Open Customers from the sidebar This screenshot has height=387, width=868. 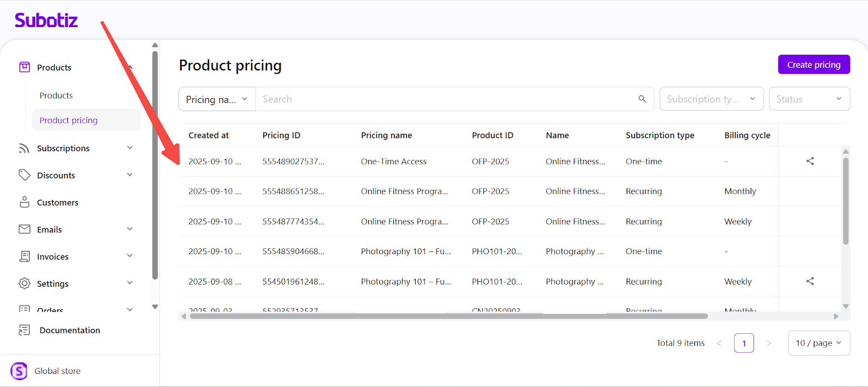(58, 202)
